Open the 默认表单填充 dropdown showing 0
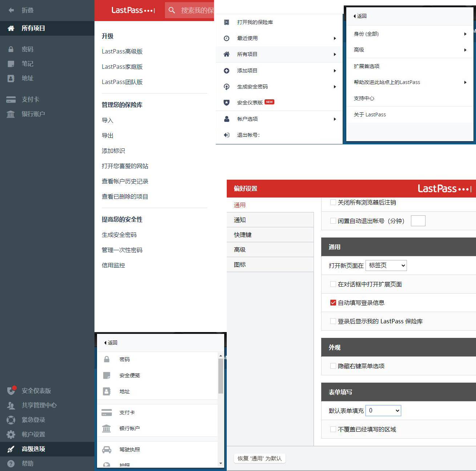Viewport: 476px width, 471px height. pyautogui.click(x=383, y=411)
